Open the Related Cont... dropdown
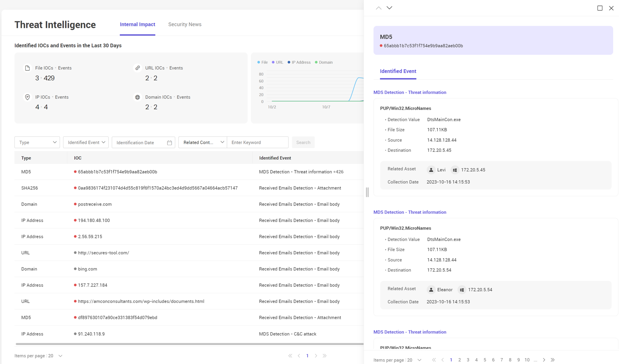Viewport: 619px width, 364px height. 203,143
